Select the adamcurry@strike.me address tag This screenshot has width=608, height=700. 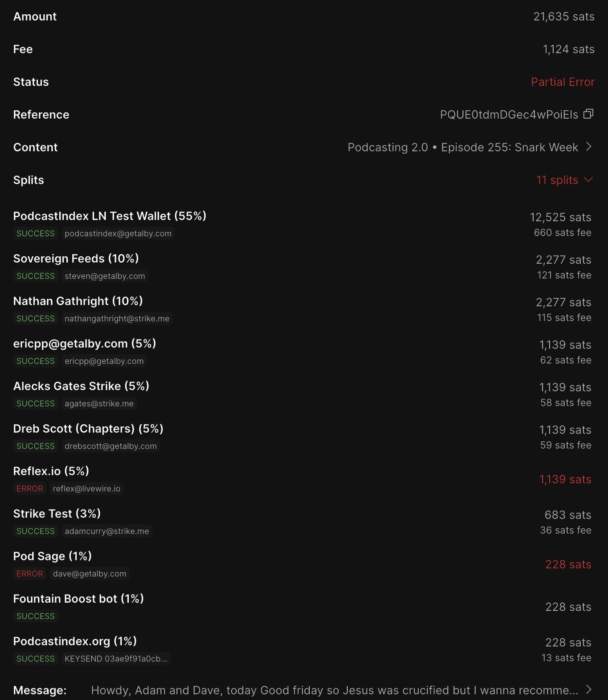107,531
